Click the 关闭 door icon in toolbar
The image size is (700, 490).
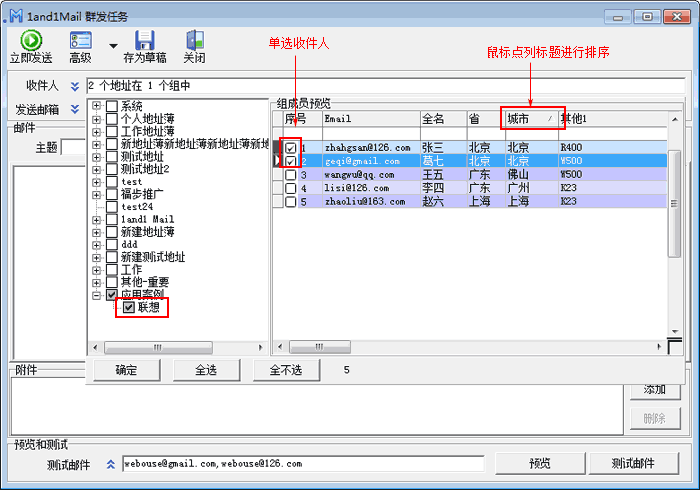pos(195,40)
